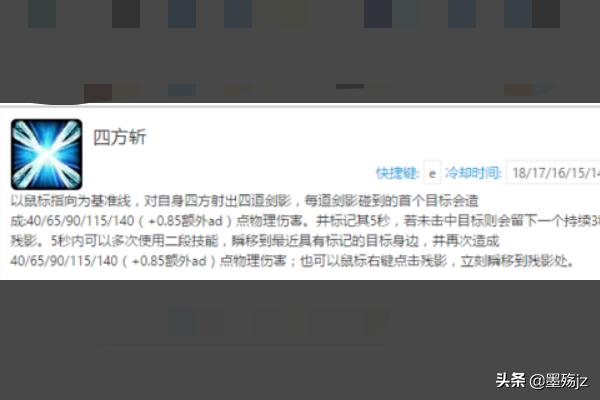Select the dark navy thumbnail right of top-row center
Image resolution: width=600 pixels, height=400 pixels.
(378, 14)
